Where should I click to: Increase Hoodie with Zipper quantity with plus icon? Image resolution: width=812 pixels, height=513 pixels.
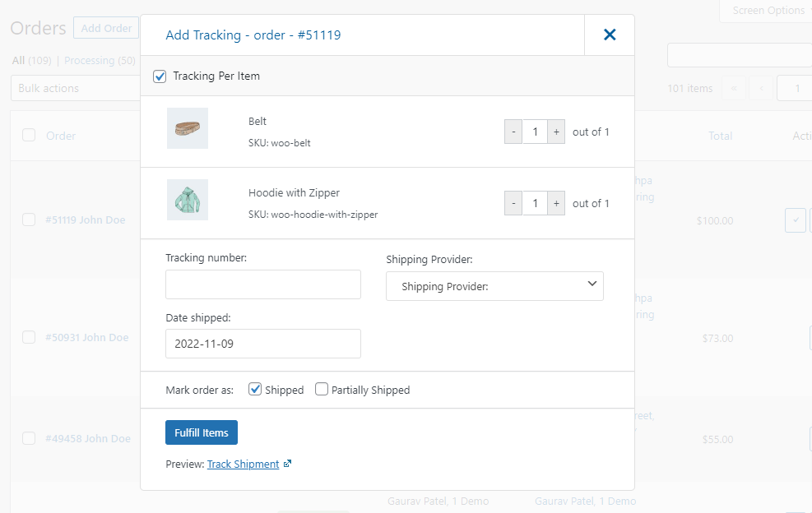(x=556, y=202)
